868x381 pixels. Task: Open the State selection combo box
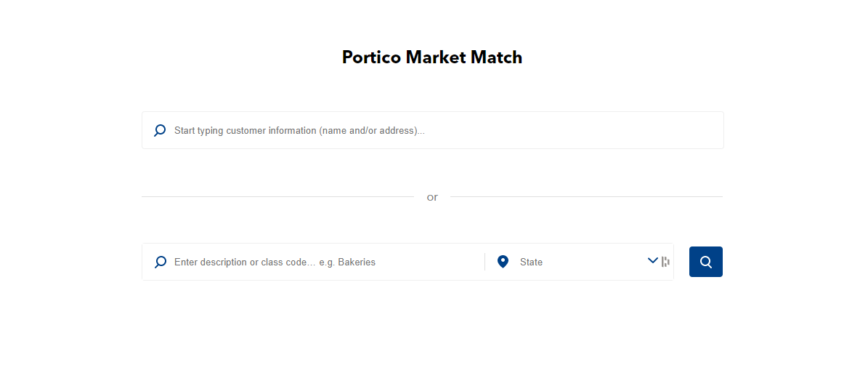pos(581,262)
